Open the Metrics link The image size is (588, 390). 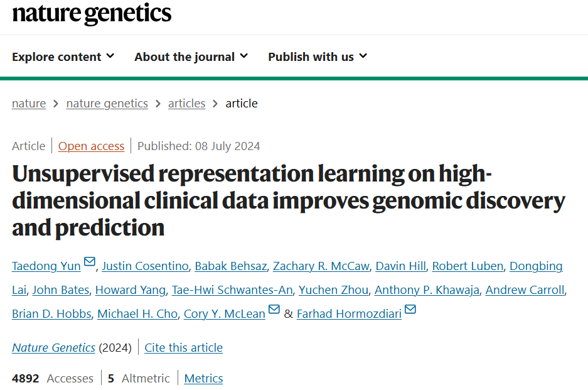pos(203,378)
